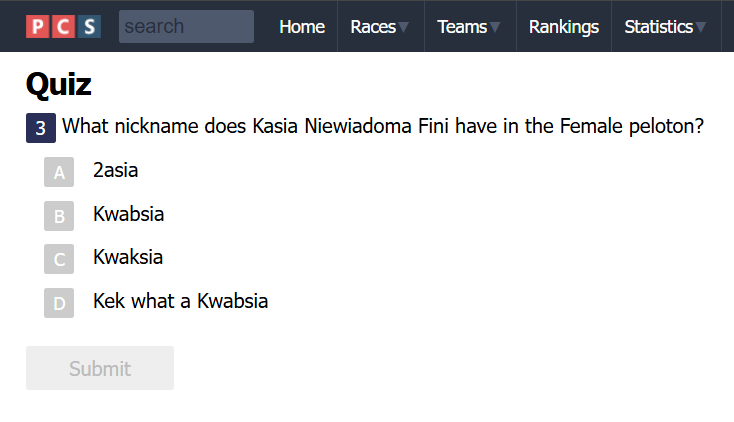
Task: Click the Statistics menu label
Action: point(658,27)
